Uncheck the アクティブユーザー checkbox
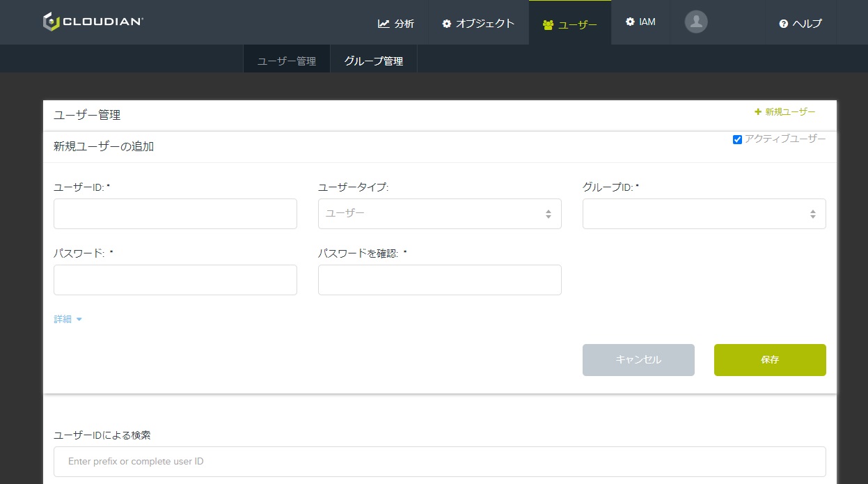868x484 pixels. [x=737, y=140]
